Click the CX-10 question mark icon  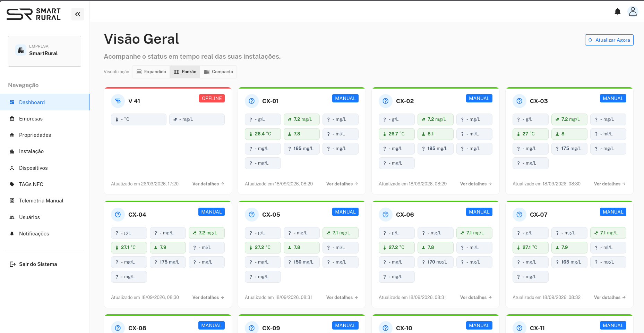click(x=386, y=328)
